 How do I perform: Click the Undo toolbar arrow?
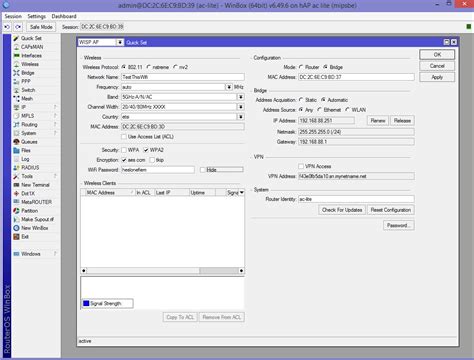pyautogui.click(x=7, y=27)
